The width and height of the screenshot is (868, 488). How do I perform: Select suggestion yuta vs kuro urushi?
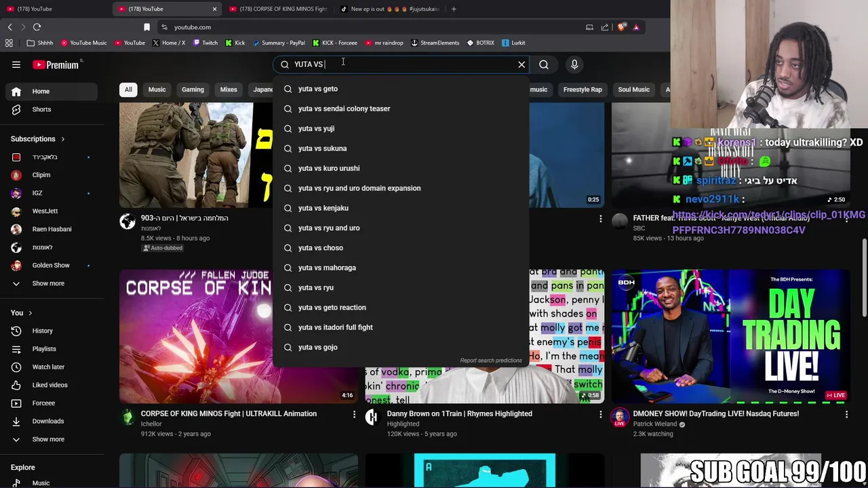[x=401, y=168]
